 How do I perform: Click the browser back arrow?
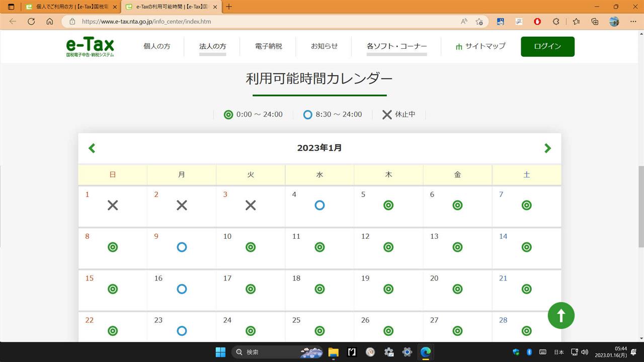click(13, 22)
